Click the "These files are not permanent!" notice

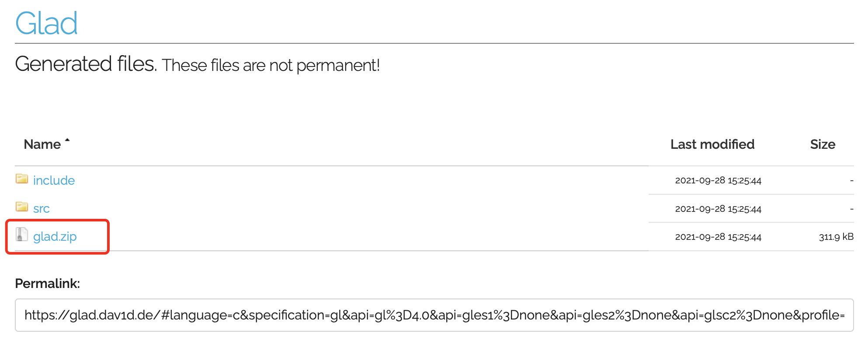pyautogui.click(x=271, y=65)
